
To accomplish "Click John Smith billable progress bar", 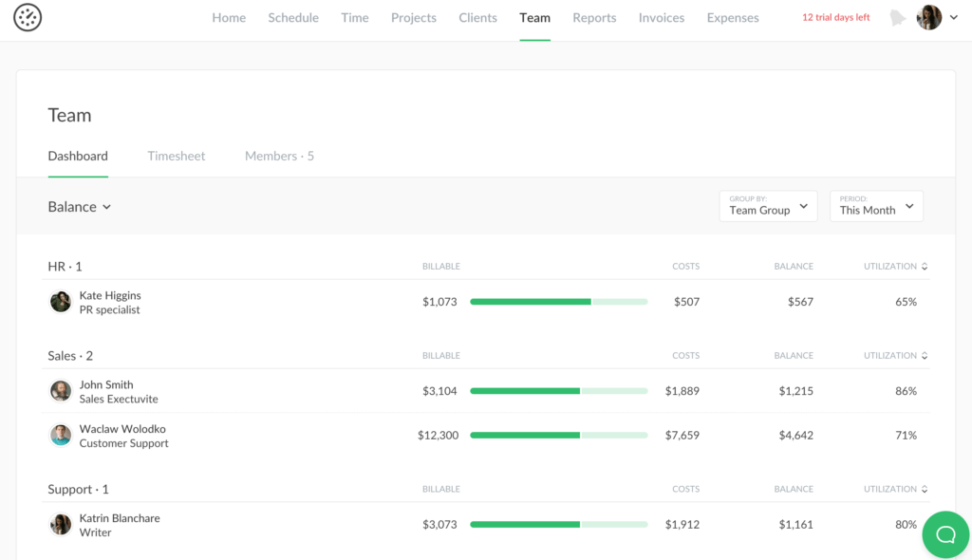I will click(x=558, y=391).
